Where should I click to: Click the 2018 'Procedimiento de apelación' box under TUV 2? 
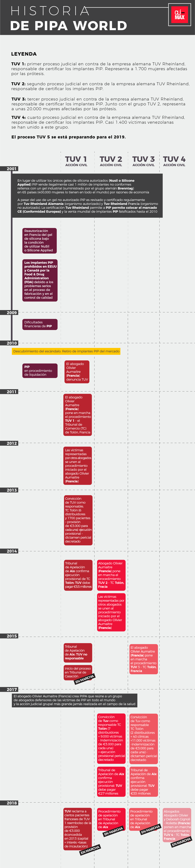coord(111,820)
